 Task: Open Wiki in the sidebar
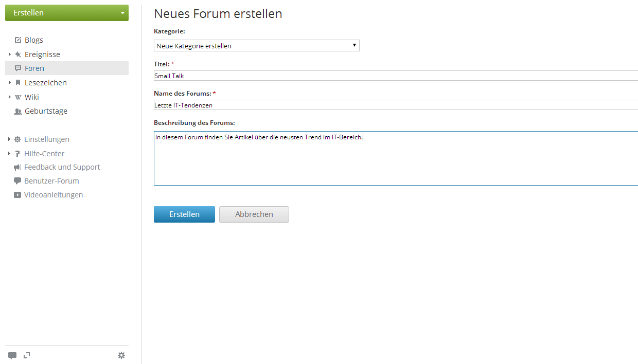32,97
